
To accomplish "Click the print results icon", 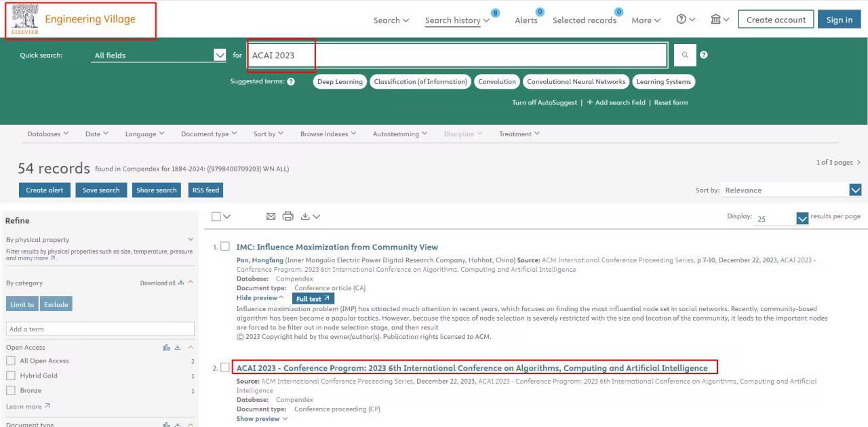I will click(x=288, y=216).
